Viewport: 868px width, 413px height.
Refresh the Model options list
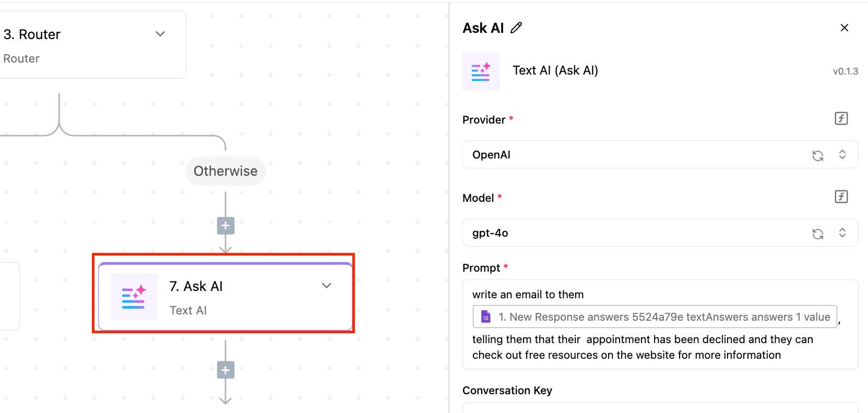(817, 234)
